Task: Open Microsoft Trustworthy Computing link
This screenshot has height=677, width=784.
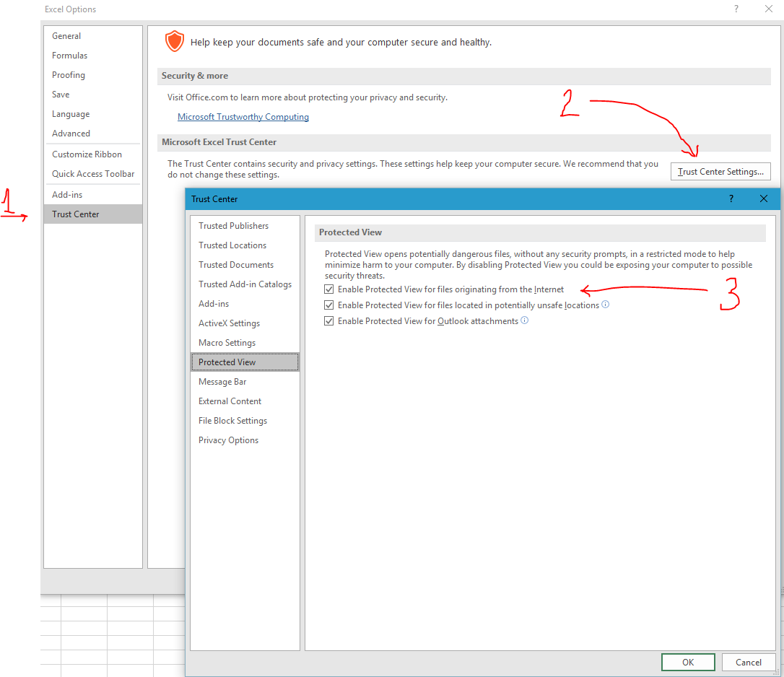Action: tap(243, 117)
